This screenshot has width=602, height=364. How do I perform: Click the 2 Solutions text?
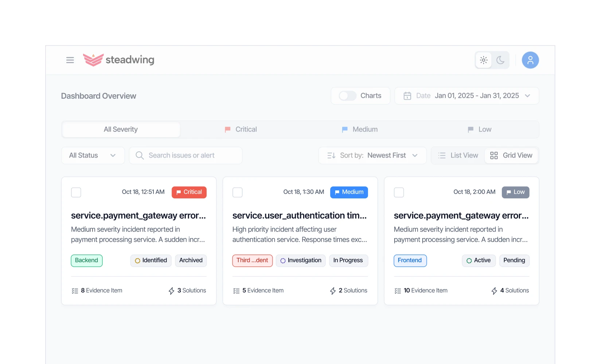point(353,290)
